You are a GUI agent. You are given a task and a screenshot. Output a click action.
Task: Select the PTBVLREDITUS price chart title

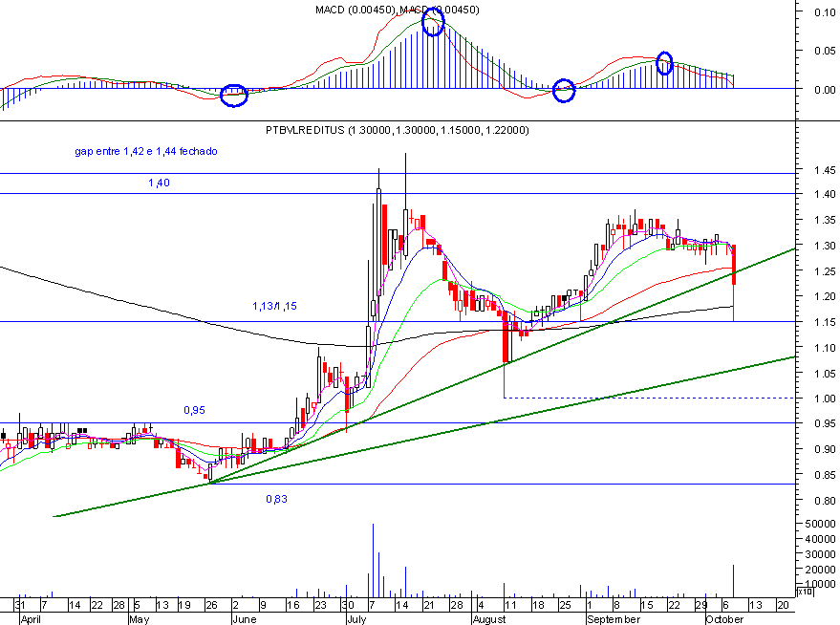(397, 130)
